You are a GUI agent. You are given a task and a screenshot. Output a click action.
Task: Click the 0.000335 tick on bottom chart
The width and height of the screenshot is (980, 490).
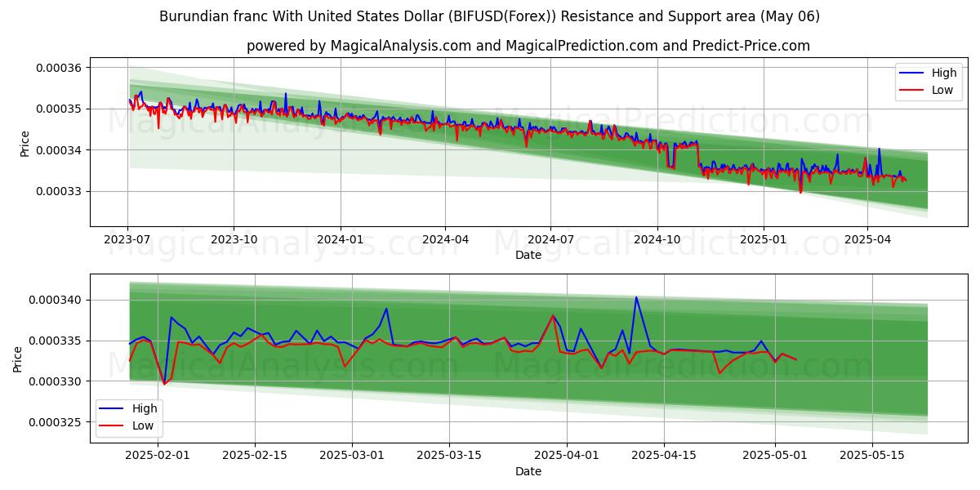coord(56,341)
